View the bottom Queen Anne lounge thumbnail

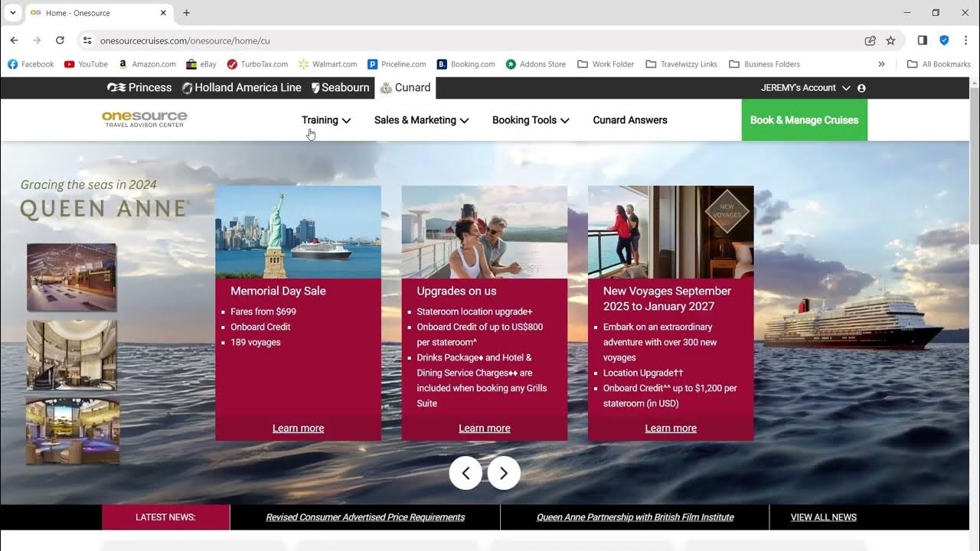click(x=73, y=431)
